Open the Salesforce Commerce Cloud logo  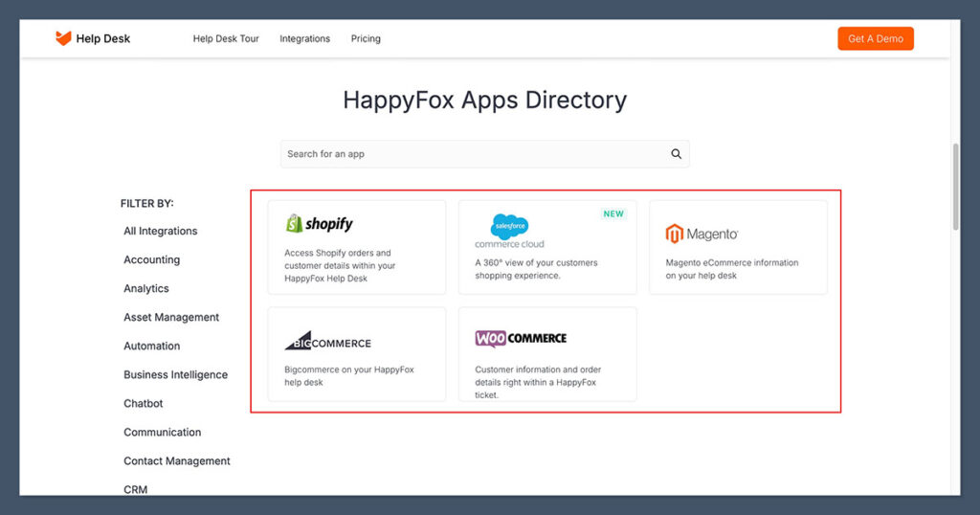click(509, 232)
